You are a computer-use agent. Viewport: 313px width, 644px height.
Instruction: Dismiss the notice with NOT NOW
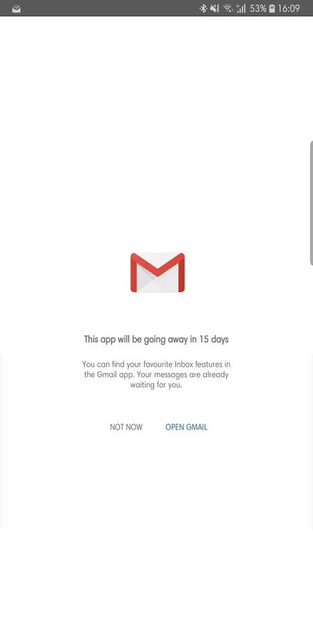tap(126, 427)
